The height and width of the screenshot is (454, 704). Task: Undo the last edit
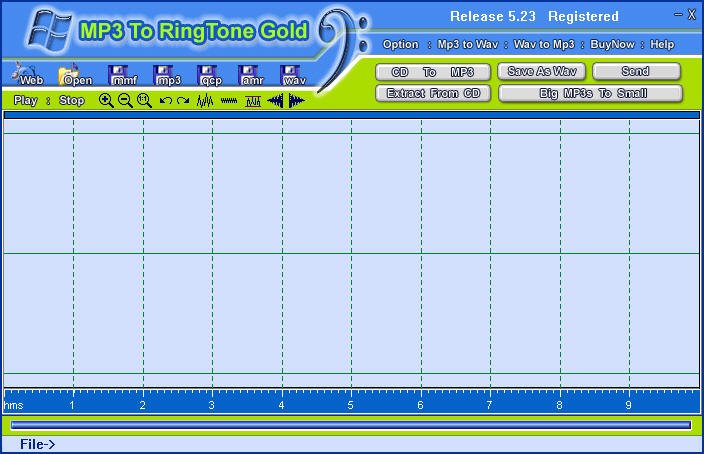[165, 101]
